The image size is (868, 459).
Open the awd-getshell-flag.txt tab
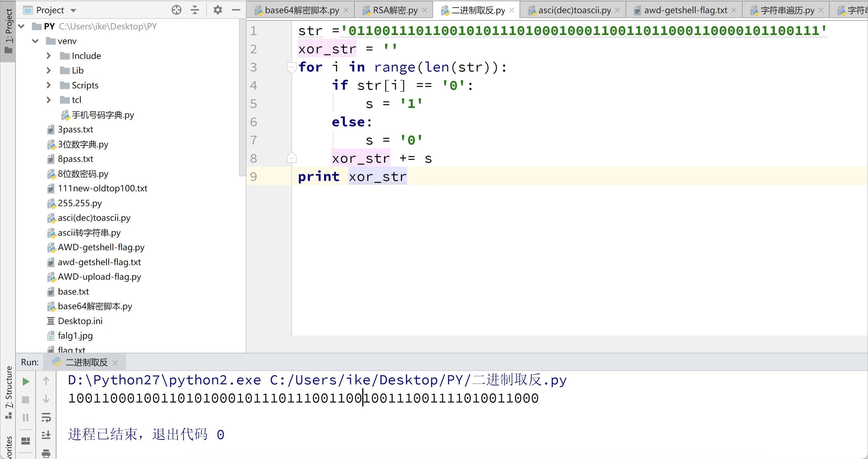(x=684, y=10)
